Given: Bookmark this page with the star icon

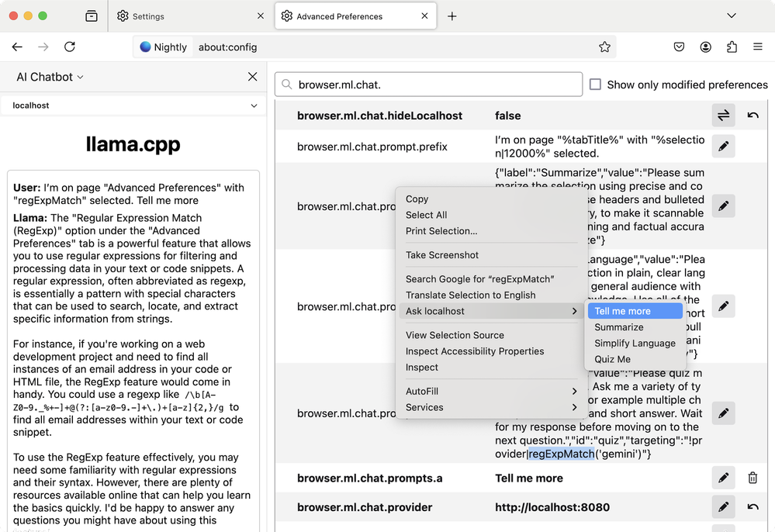Looking at the screenshot, I should [604, 47].
